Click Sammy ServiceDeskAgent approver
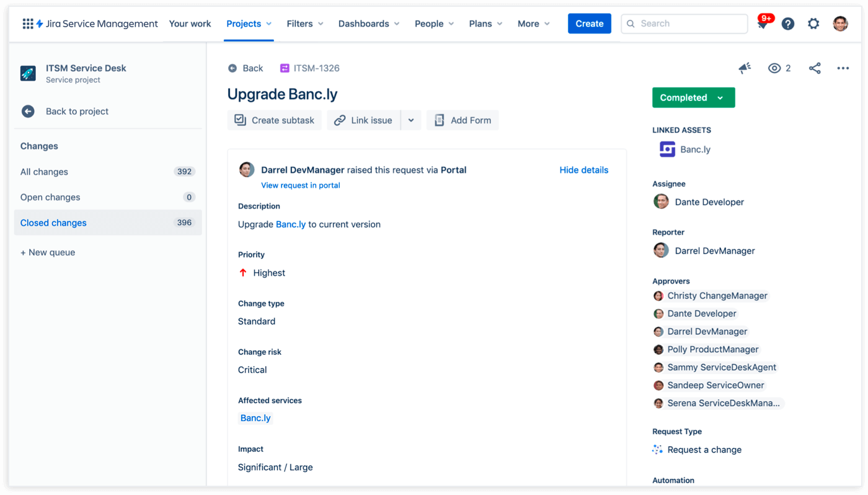 722,367
